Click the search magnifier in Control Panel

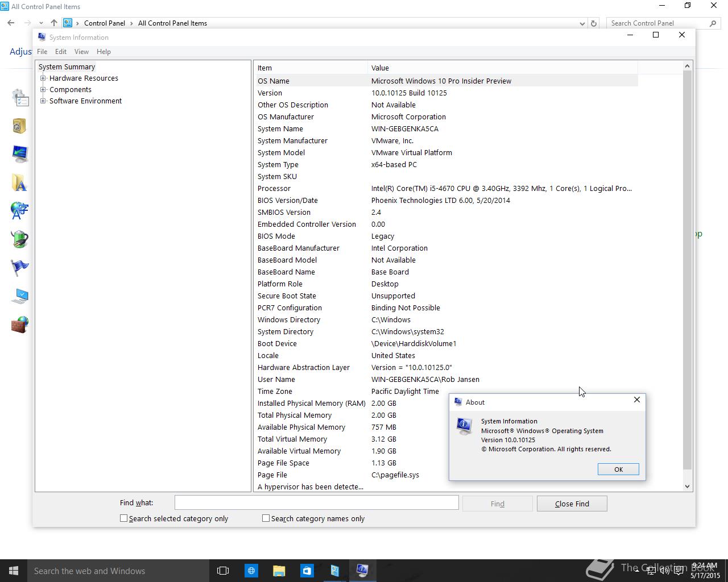[x=713, y=23]
